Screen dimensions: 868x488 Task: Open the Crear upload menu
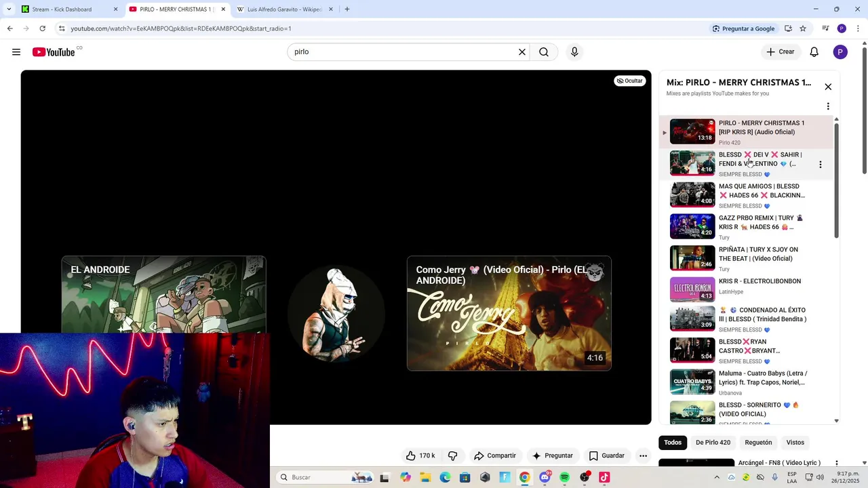tap(781, 52)
